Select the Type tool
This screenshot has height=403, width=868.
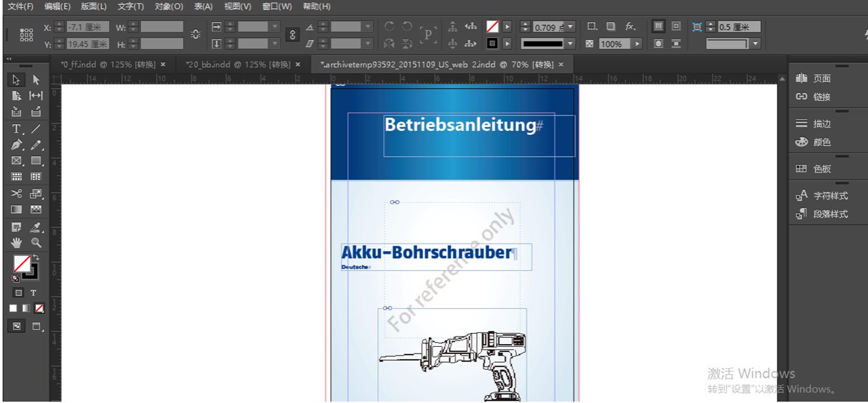16,129
